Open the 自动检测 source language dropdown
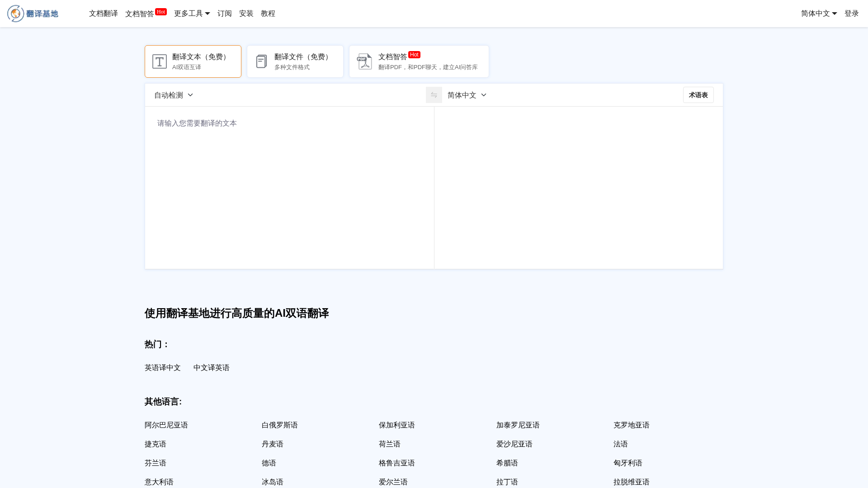 [174, 95]
